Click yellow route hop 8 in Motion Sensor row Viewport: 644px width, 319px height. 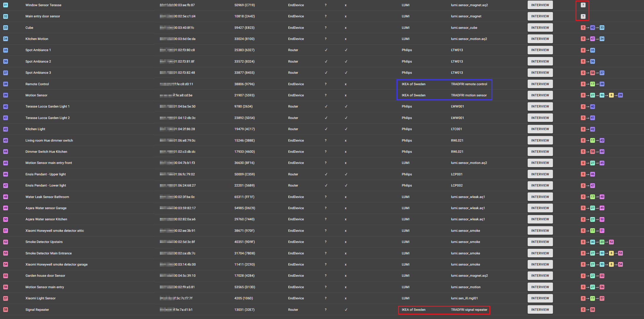tap(611, 95)
